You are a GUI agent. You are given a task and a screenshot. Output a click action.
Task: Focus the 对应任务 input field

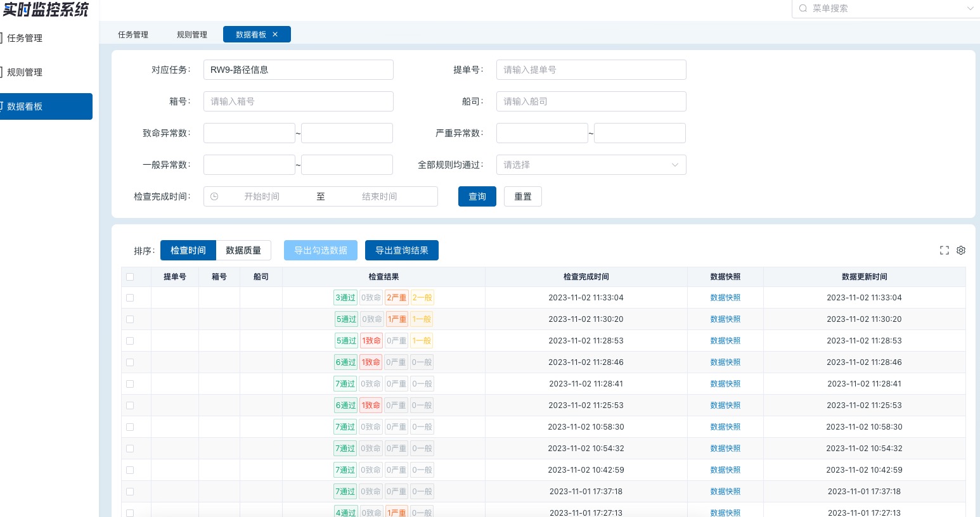(299, 70)
